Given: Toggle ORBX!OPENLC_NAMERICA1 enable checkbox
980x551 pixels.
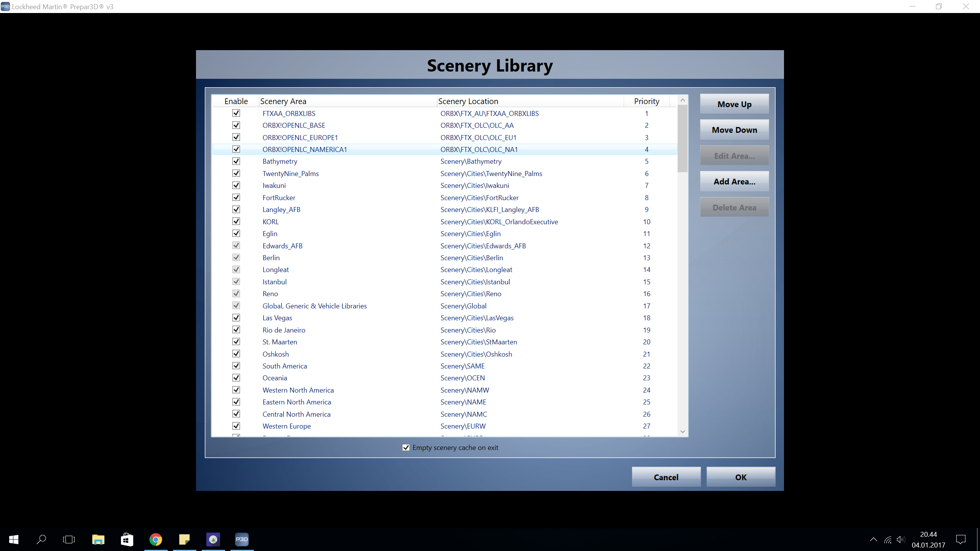Looking at the screenshot, I should [236, 149].
